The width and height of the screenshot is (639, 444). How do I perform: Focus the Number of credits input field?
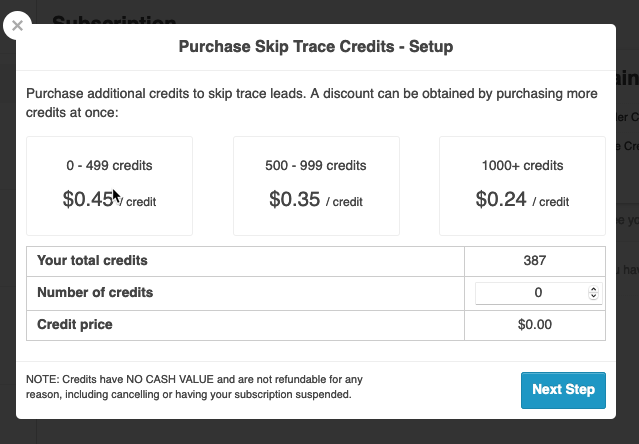[x=532, y=293]
